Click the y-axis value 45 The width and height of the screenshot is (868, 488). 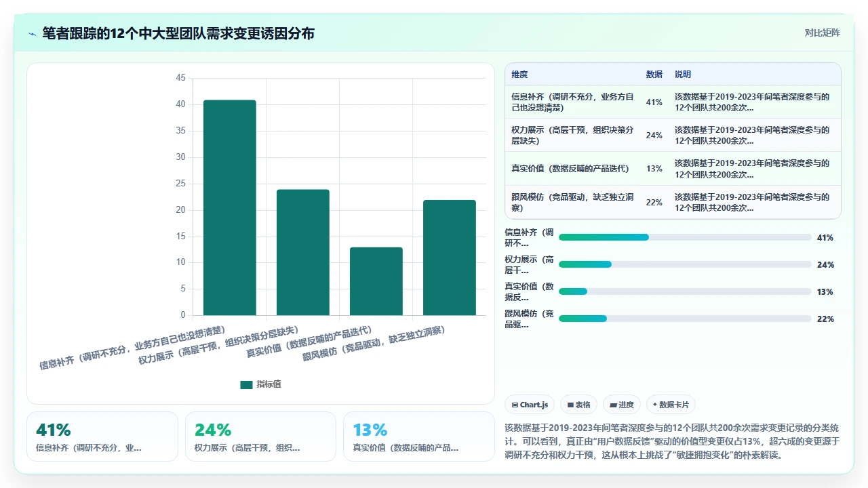(180, 78)
